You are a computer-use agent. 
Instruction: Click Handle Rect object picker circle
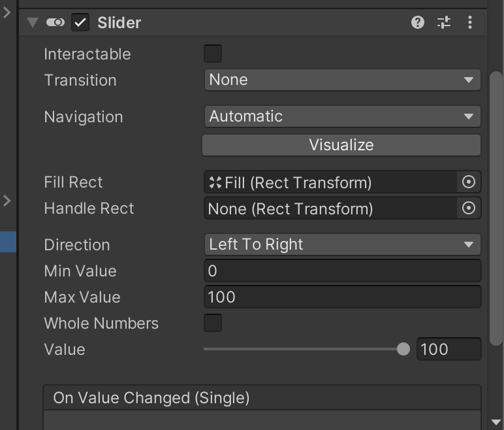[x=469, y=208]
